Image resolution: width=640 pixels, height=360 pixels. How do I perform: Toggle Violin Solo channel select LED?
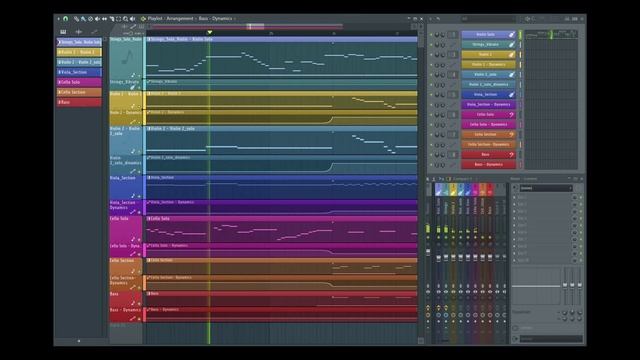click(x=520, y=35)
